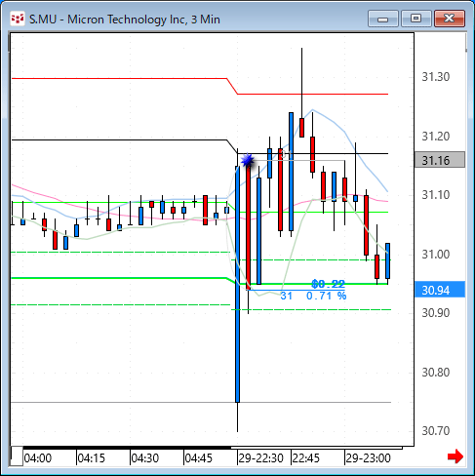This screenshot has width=475, height=476.
Task: Click the 04:30 time axis label
Action: (145, 458)
